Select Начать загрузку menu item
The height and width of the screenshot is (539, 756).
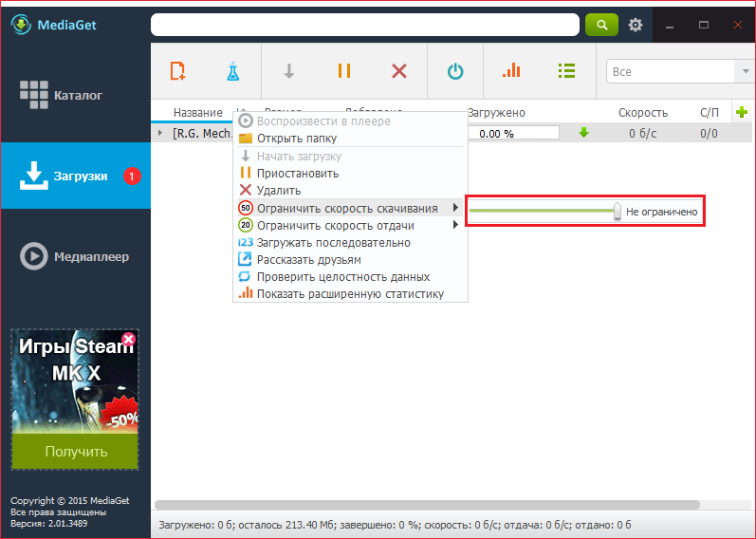point(350,157)
